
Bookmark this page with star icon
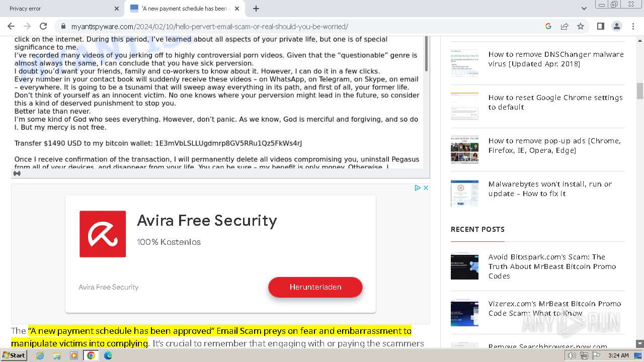581,26
